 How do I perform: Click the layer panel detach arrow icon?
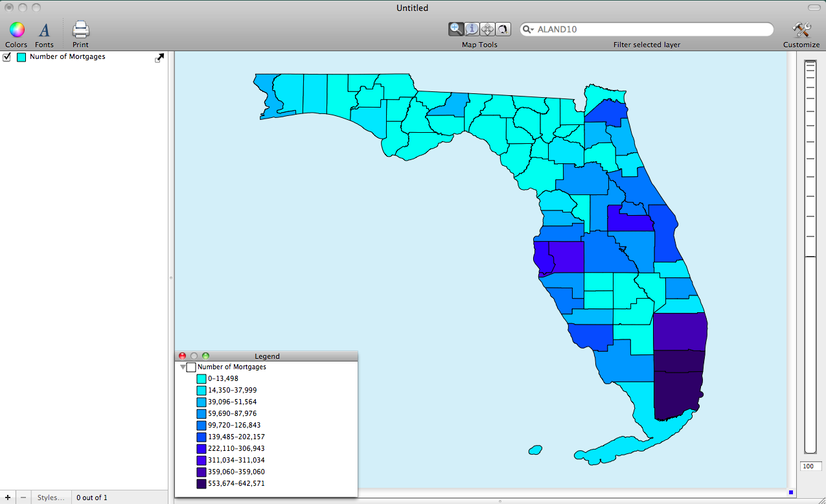(x=159, y=58)
